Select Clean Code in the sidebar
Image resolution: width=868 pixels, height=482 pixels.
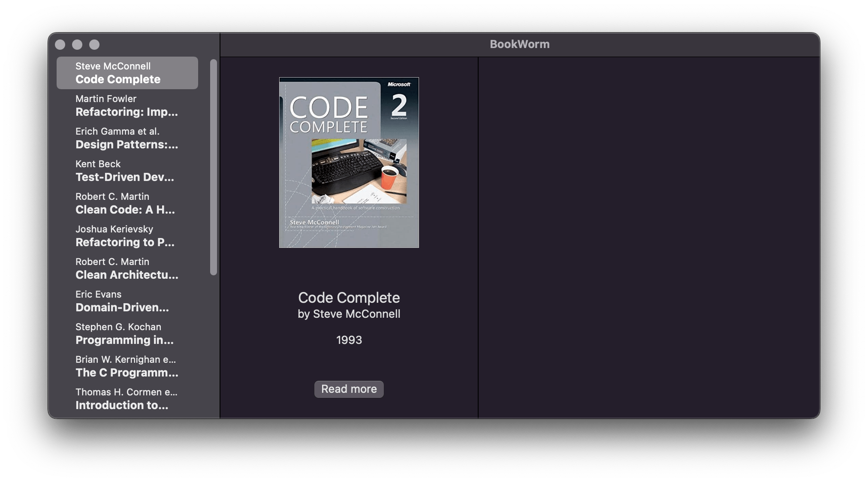tap(127, 203)
